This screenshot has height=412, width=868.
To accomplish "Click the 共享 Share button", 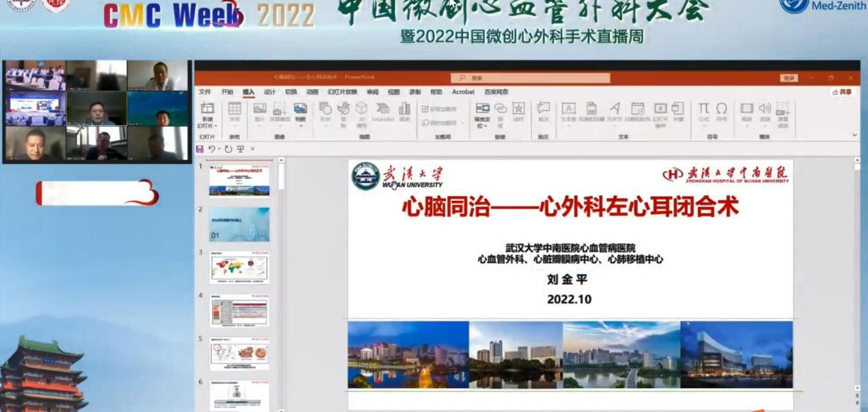I will (843, 92).
